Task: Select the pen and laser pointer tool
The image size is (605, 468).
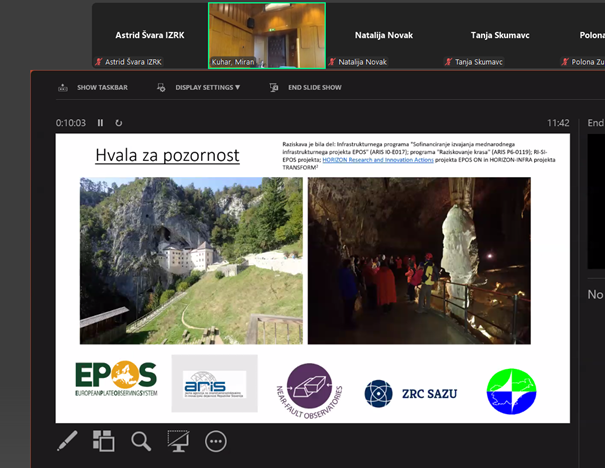Action: [x=67, y=440]
